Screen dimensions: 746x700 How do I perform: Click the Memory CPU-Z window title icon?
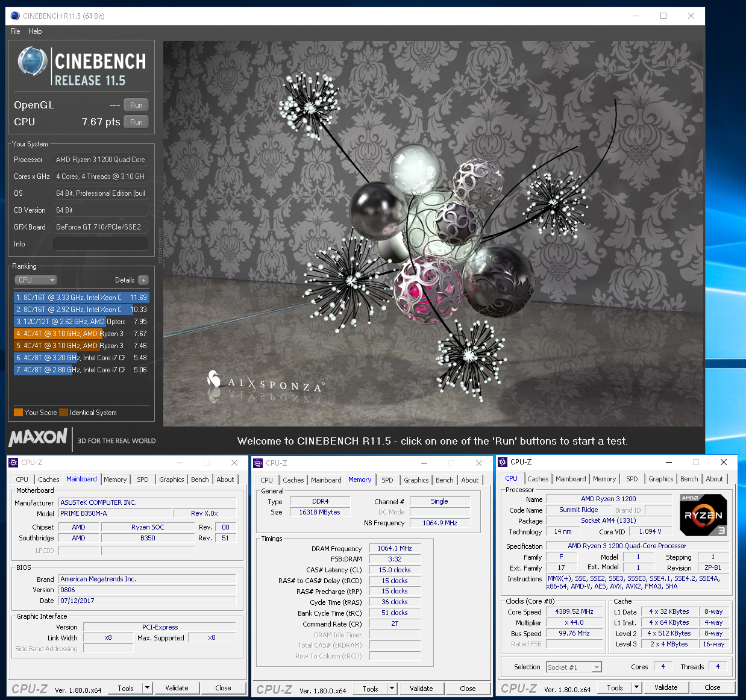(258, 463)
